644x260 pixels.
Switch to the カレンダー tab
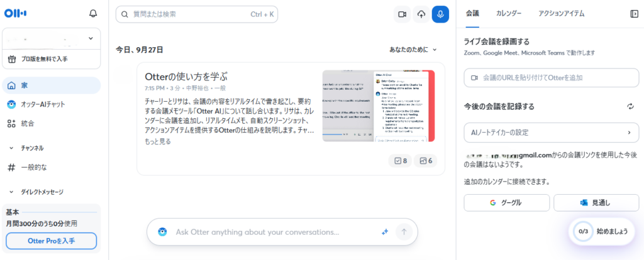[508, 13]
